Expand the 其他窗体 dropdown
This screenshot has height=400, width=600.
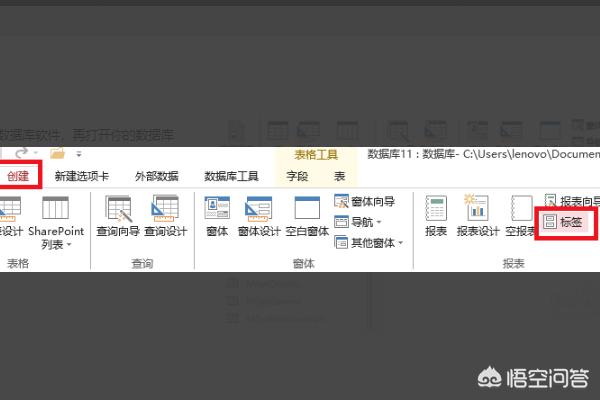point(370,242)
